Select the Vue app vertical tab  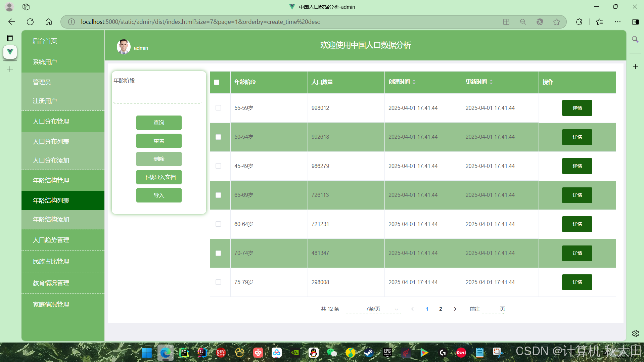[x=10, y=52]
